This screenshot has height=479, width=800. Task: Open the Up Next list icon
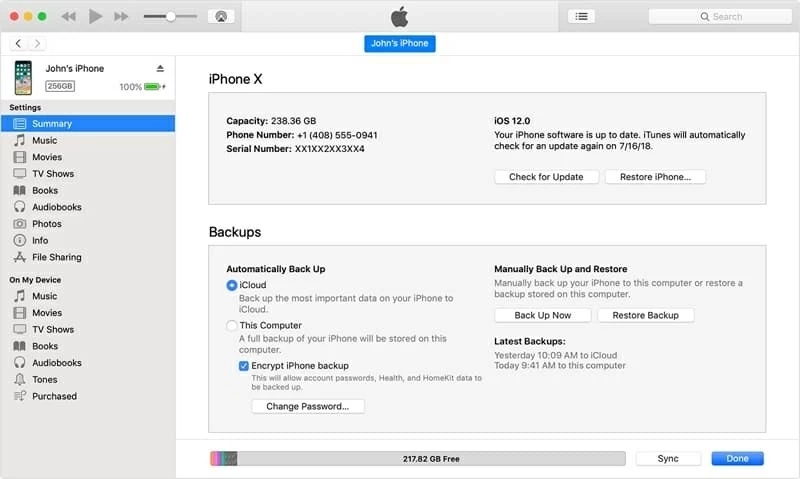click(581, 16)
